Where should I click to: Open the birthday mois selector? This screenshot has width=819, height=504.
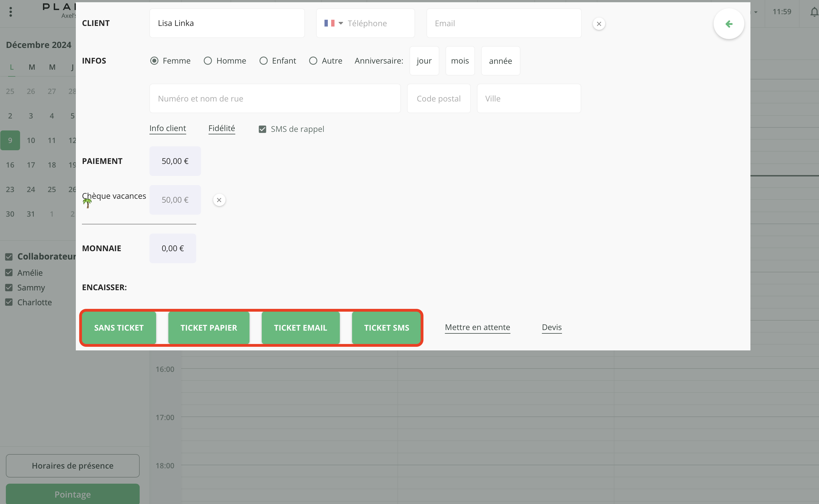460,61
